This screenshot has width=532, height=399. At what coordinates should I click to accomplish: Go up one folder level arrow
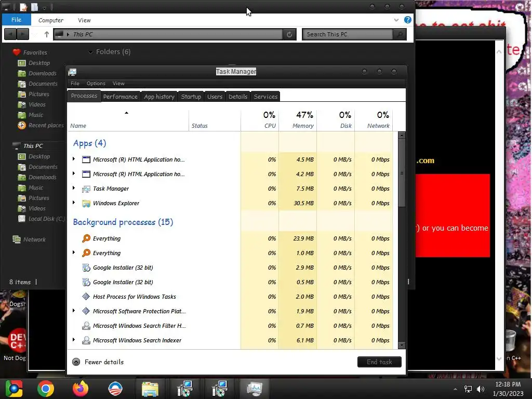(x=46, y=34)
